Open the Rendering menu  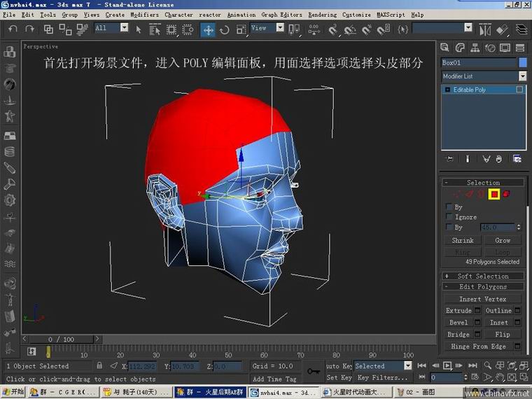pos(322,15)
